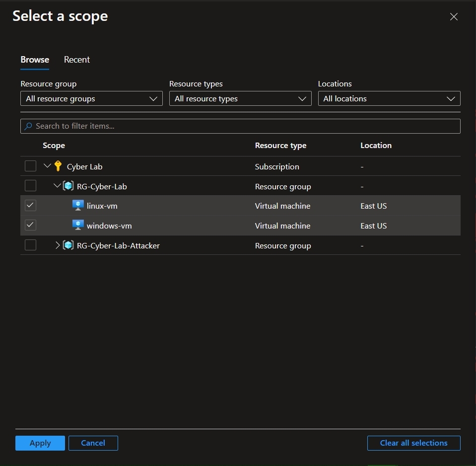Screen dimensions: 476x466
Task: Focus the Search to filter items field
Action: (x=240, y=126)
